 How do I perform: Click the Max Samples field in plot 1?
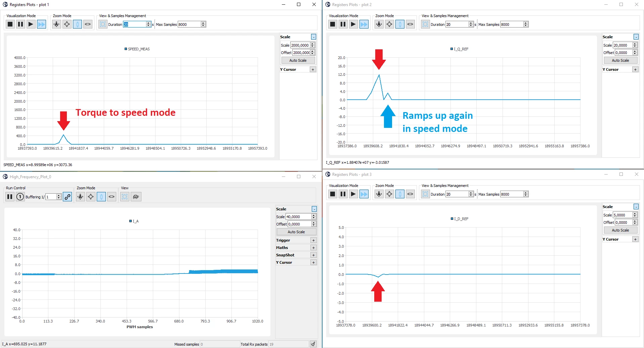189,24
